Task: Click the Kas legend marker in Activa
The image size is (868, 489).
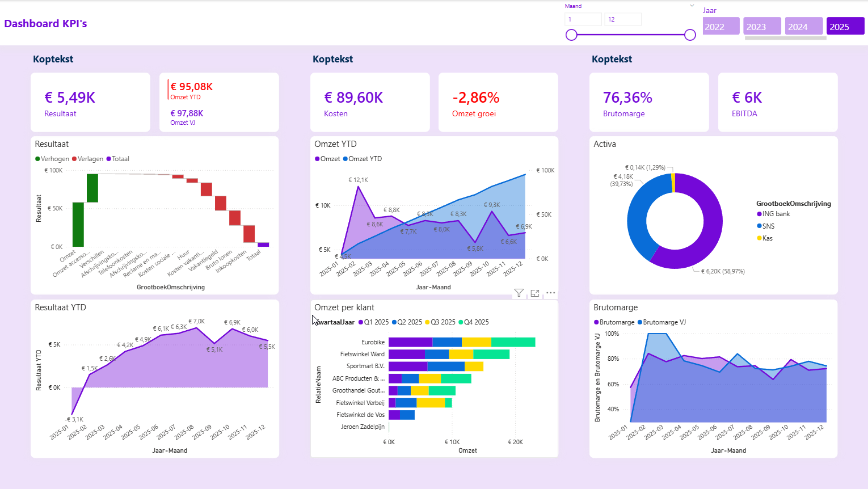Action: point(760,238)
